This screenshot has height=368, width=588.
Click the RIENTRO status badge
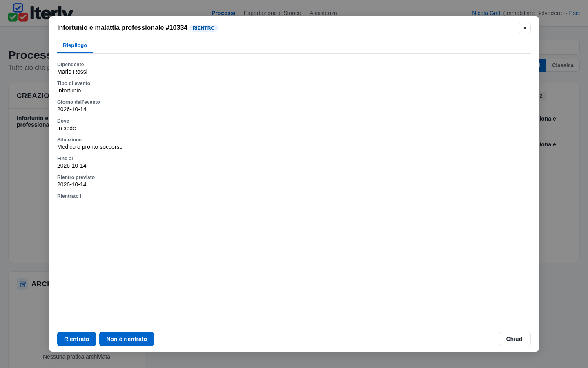tap(203, 28)
